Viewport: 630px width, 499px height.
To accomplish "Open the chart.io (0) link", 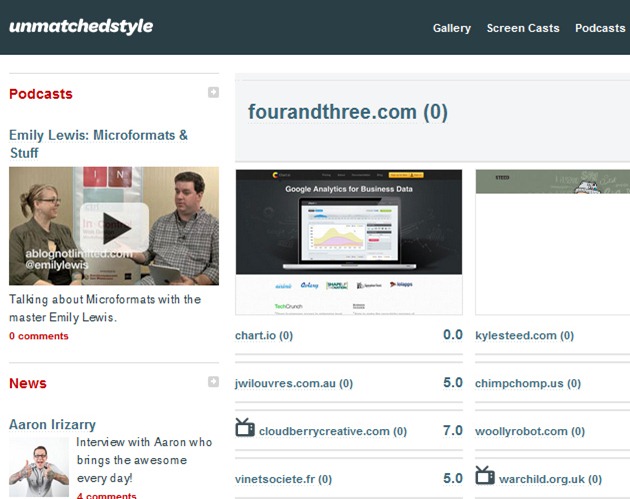I will coord(264,335).
